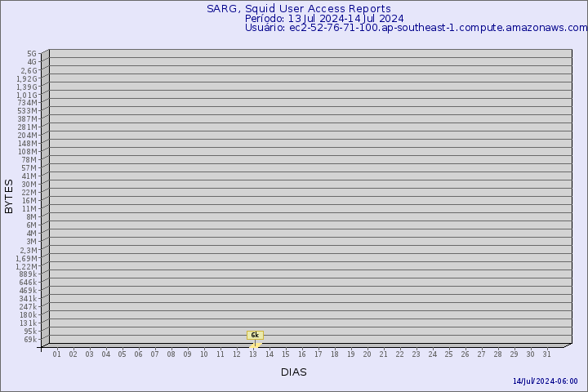
Task: Click day 26 on the x-axis
Action: pyautogui.click(x=465, y=354)
